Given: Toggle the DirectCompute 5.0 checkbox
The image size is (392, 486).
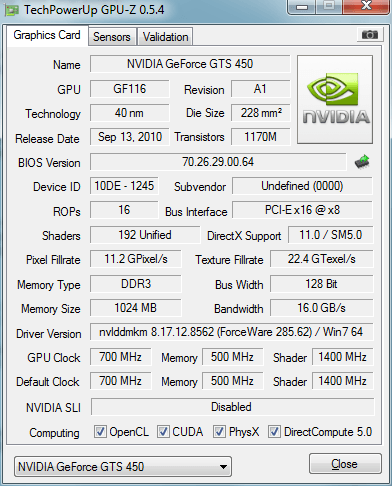Looking at the screenshot, I should (274, 432).
